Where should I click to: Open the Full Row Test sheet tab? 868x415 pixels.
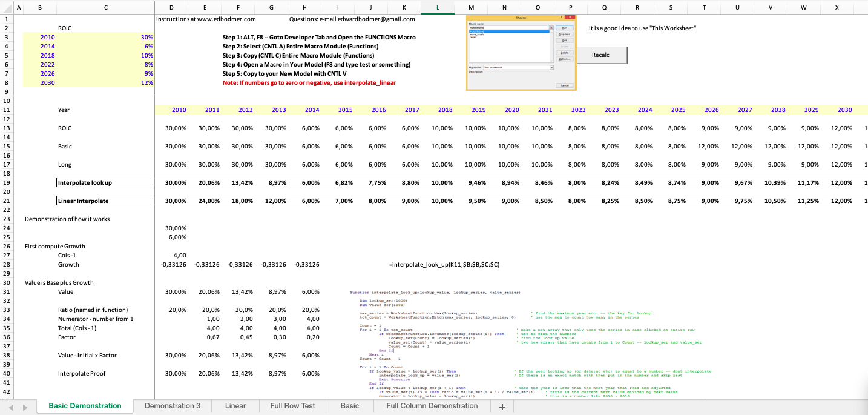coord(292,406)
